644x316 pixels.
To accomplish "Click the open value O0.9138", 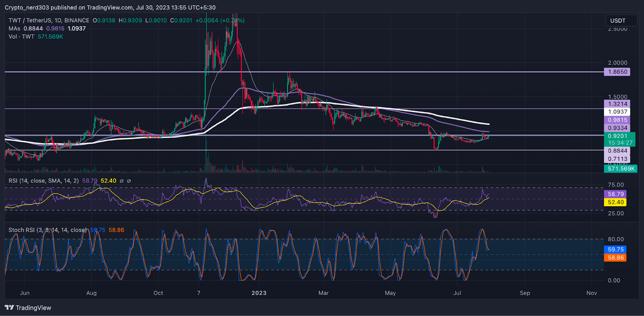I will 104,21.
